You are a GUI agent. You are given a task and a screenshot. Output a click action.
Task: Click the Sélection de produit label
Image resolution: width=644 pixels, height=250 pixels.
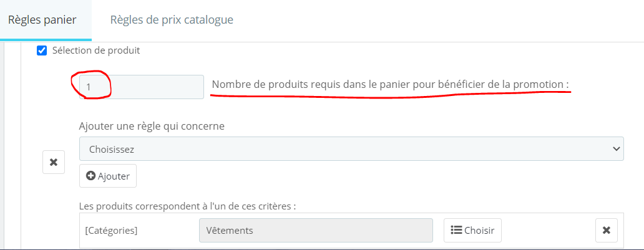pos(96,51)
